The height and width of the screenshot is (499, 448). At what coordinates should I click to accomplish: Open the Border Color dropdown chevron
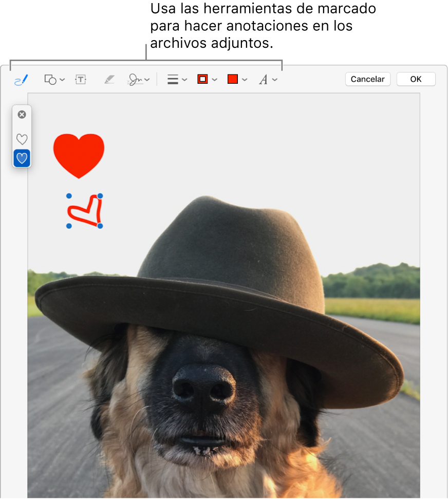coord(215,80)
